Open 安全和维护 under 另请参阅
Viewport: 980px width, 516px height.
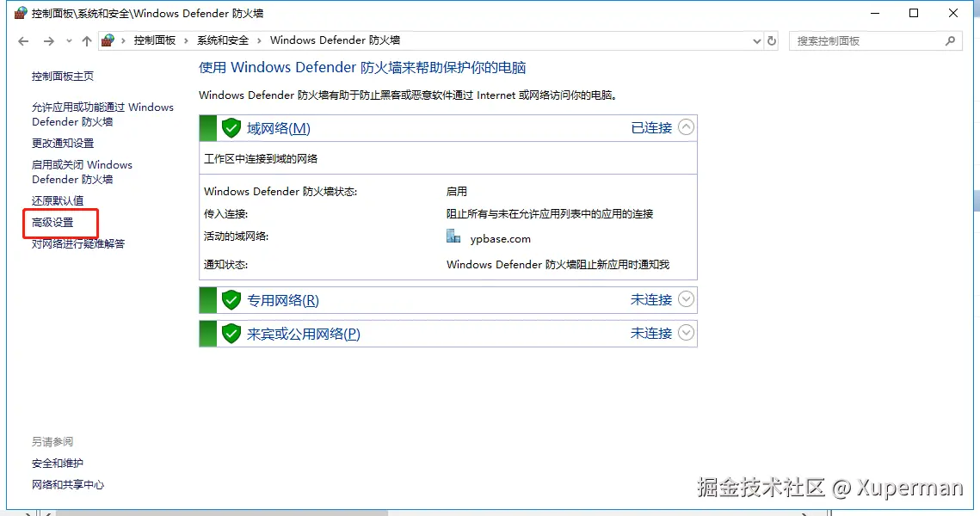tap(58, 463)
